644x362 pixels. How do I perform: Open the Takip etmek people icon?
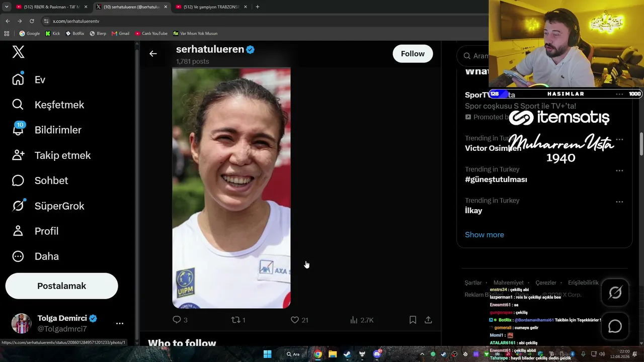(18, 155)
